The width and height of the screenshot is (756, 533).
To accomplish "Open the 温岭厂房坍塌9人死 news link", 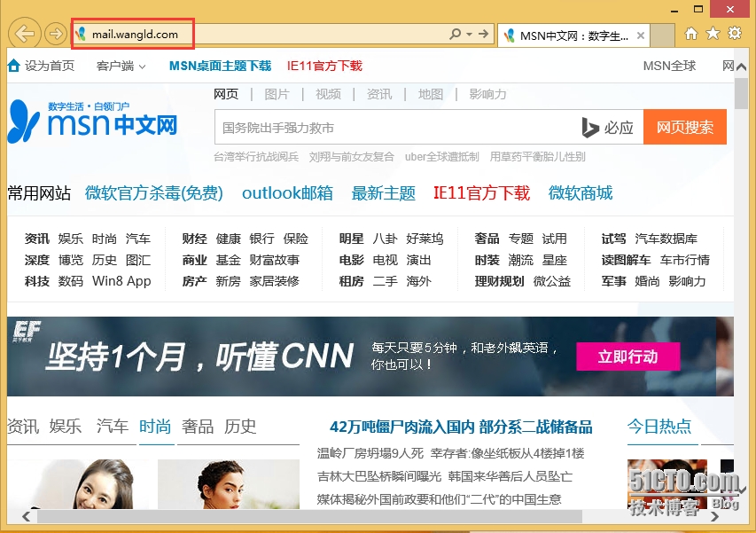I will click(x=370, y=453).
